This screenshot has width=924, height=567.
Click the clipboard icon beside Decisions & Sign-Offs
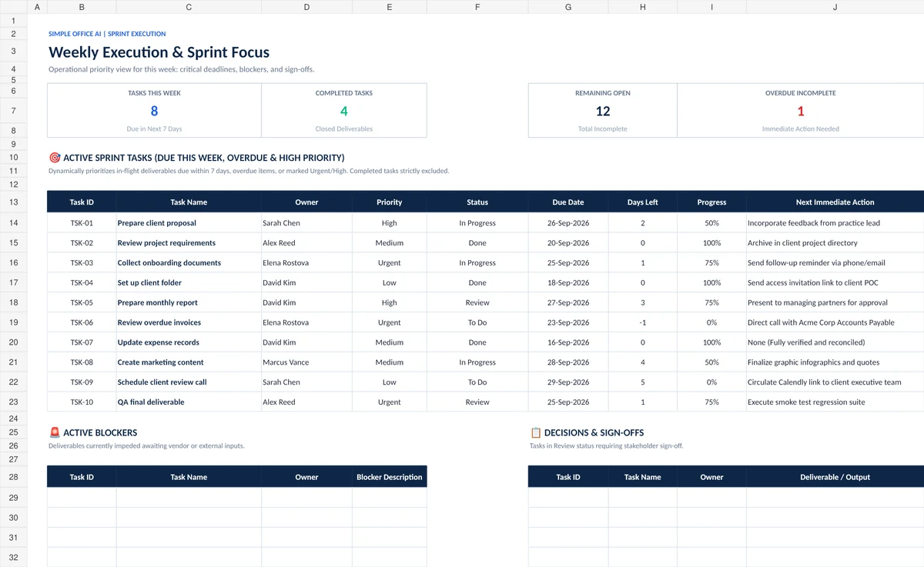click(x=536, y=433)
